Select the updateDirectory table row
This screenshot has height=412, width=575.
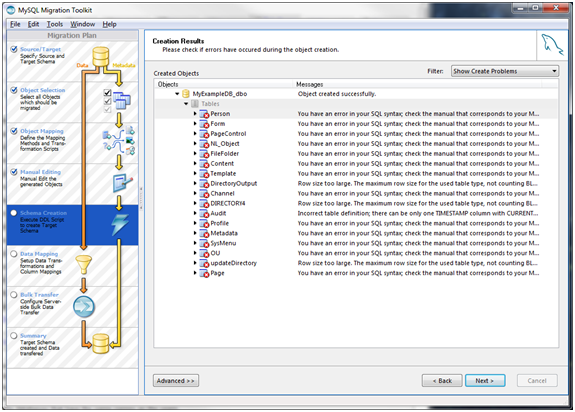pos(356,263)
